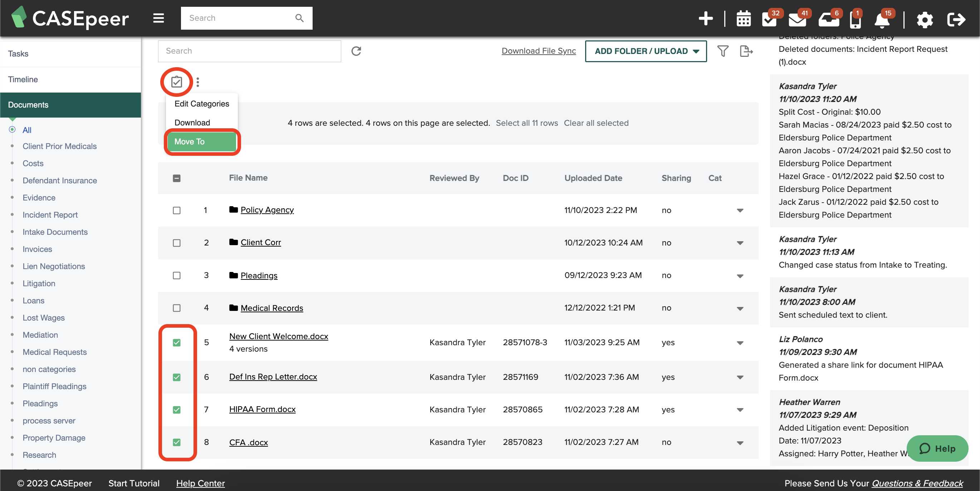Filter by Incident Report category
Screen dimensions: 980x491
point(50,215)
